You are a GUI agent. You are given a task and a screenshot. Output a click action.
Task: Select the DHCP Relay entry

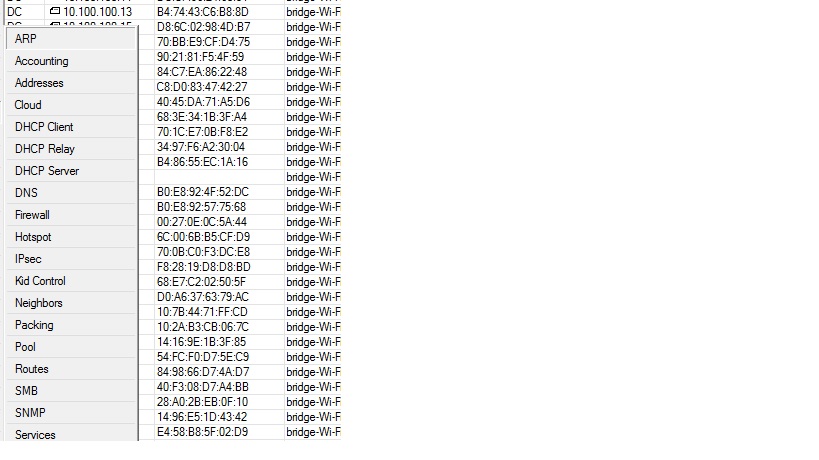(72, 148)
